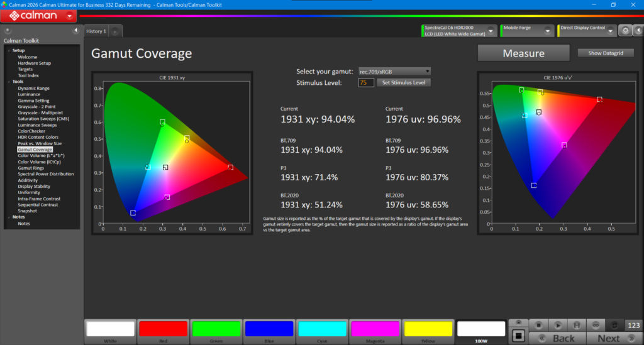Screen dimensions: 644x345
Task: Click the Stimulus Level input field
Action: click(x=365, y=82)
